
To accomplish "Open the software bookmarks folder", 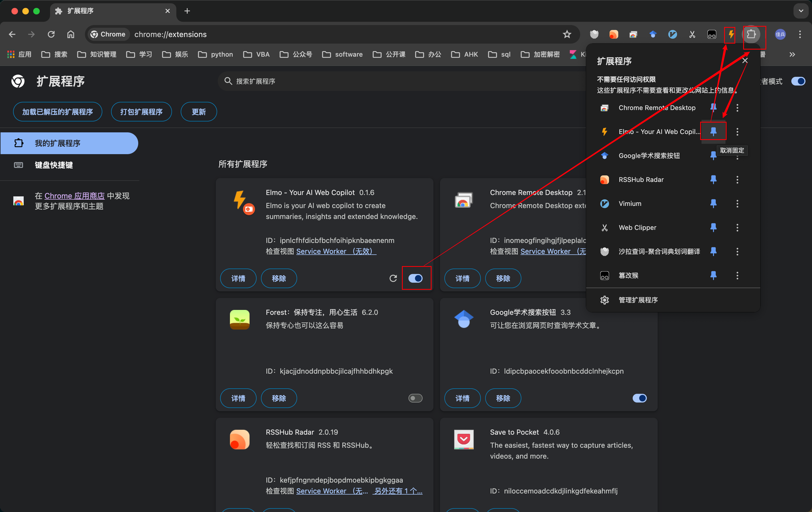I will (343, 54).
